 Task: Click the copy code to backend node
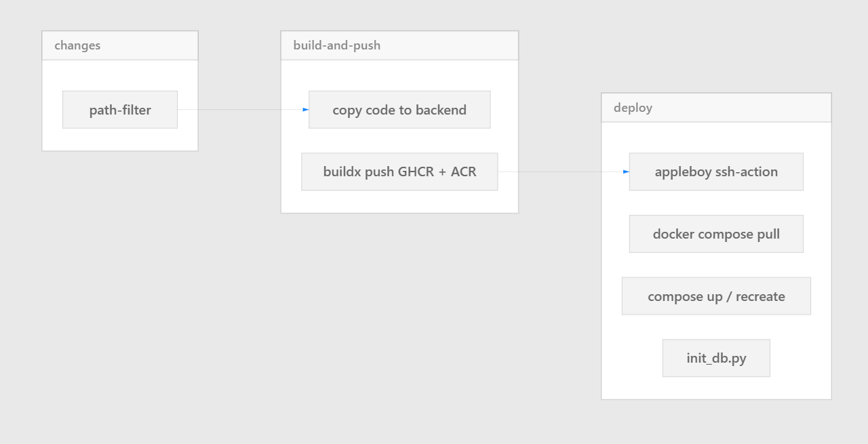(x=399, y=110)
